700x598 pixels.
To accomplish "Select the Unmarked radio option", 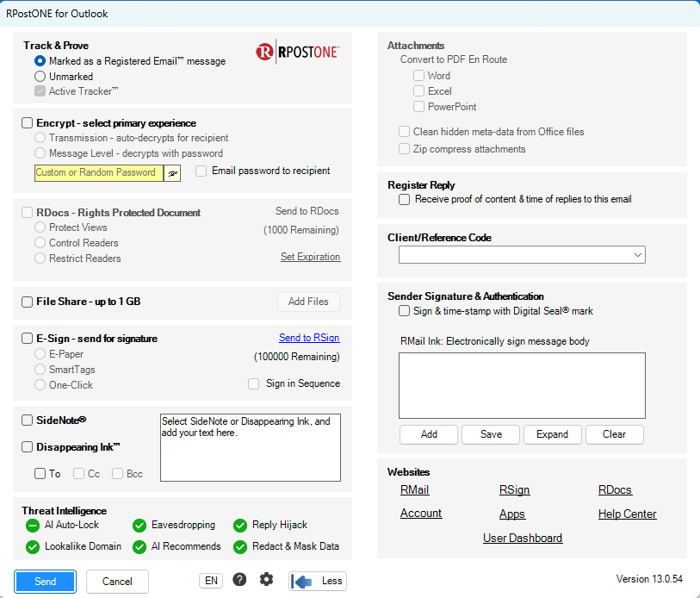I will tap(40, 77).
